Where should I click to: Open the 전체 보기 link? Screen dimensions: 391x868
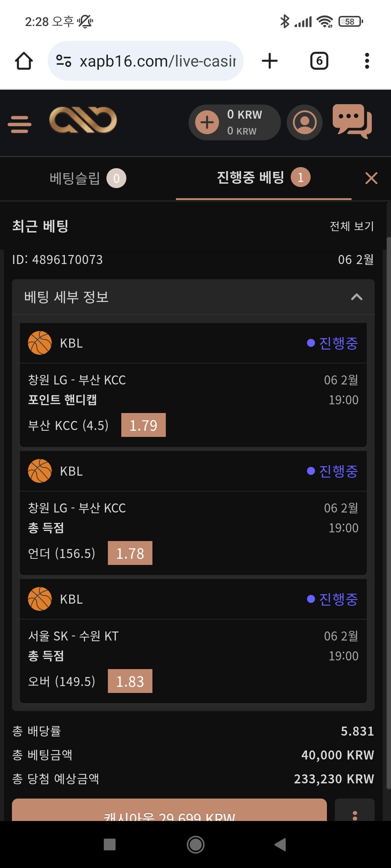(x=352, y=226)
